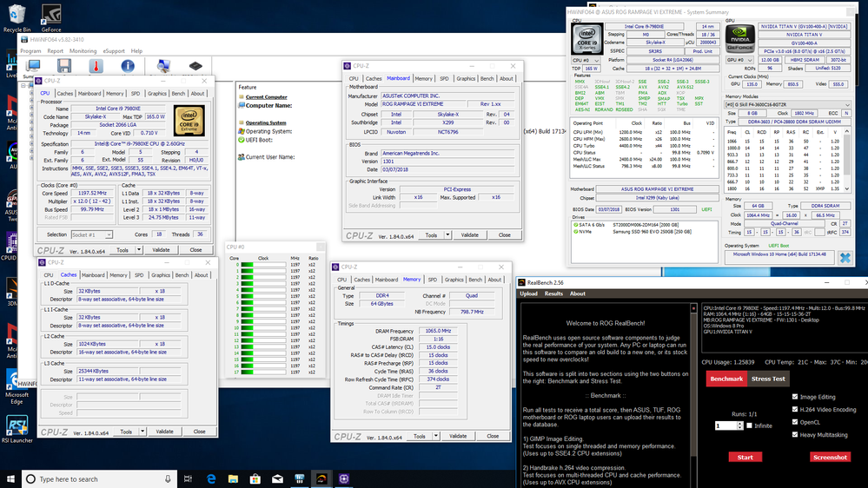868x488 pixels.
Task: Toggle the OpenCL checkbox in RealBench
Action: pos(795,422)
